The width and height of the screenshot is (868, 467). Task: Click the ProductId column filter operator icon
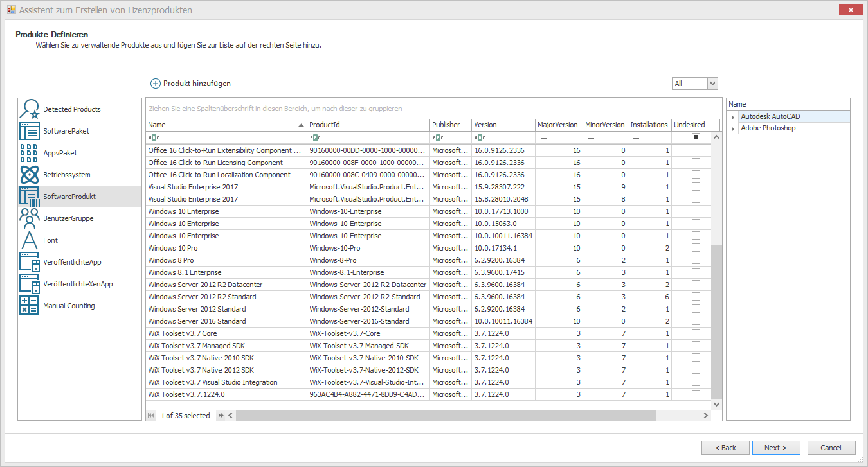point(314,137)
